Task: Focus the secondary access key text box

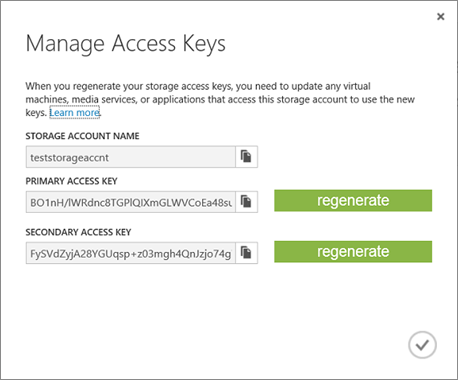Action: tap(131, 253)
